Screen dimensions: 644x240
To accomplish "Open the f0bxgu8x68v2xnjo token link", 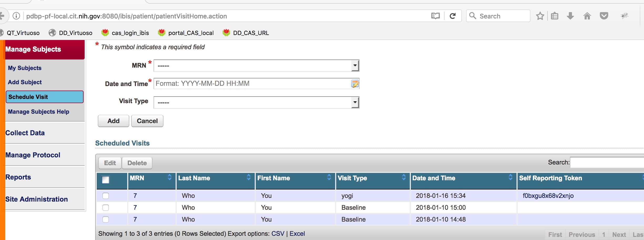I will tap(548, 196).
